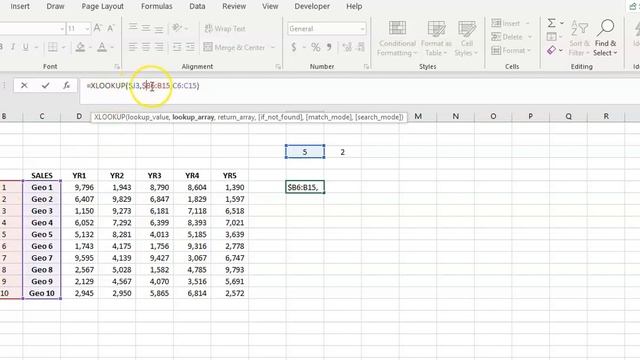The height and width of the screenshot is (360, 640).
Task: Open Fill options icon
Action: click(551, 37)
